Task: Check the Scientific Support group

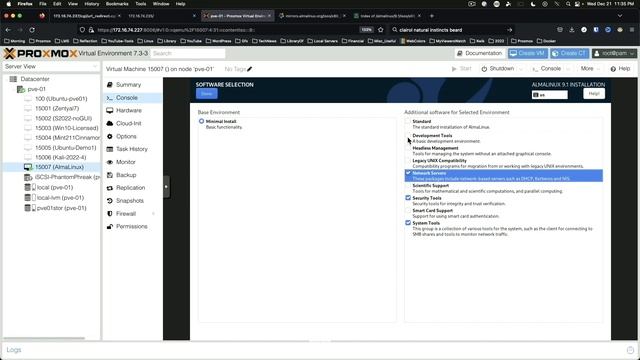Action: coord(408,185)
